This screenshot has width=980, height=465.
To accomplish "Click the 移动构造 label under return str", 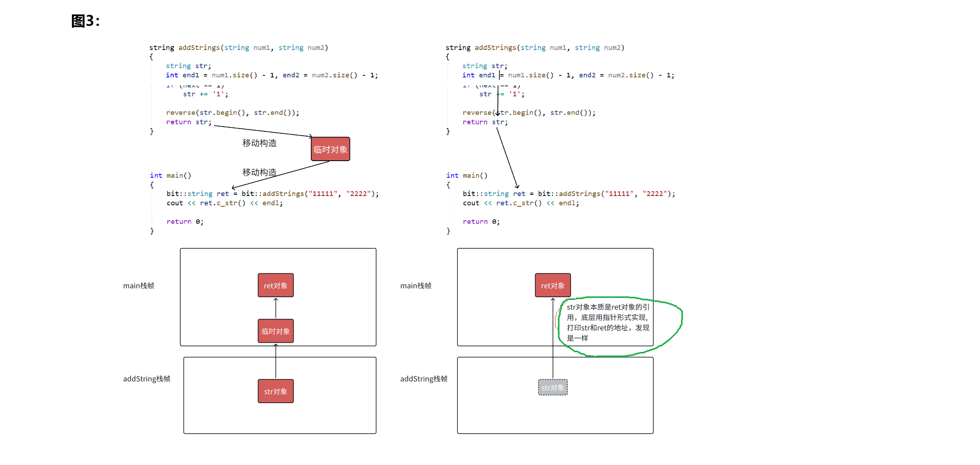I will 259,143.
